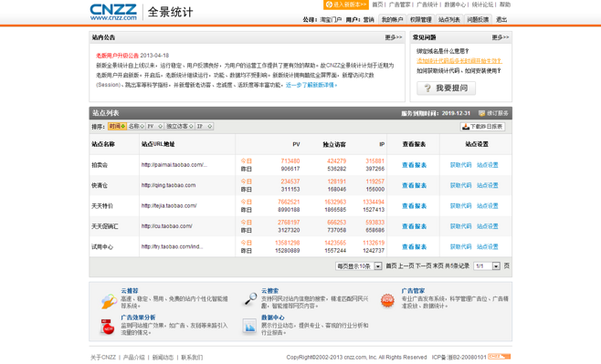The height and width of the screenshot is (364, 601).
Task: Open the cu.taobao.com URL
Action: (x=167, y=226)
